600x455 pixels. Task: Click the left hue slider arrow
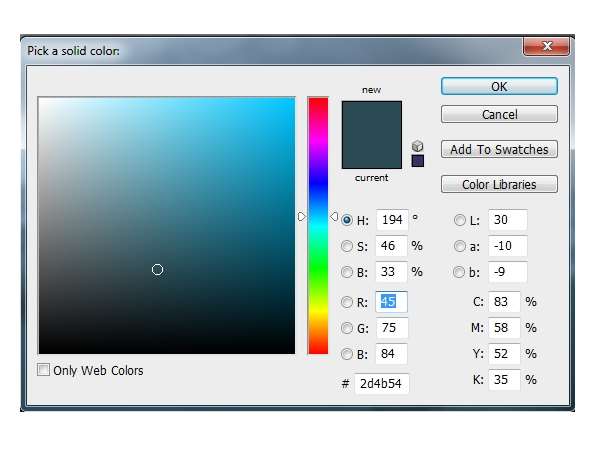pyautogui.click(x=302, y=217)
